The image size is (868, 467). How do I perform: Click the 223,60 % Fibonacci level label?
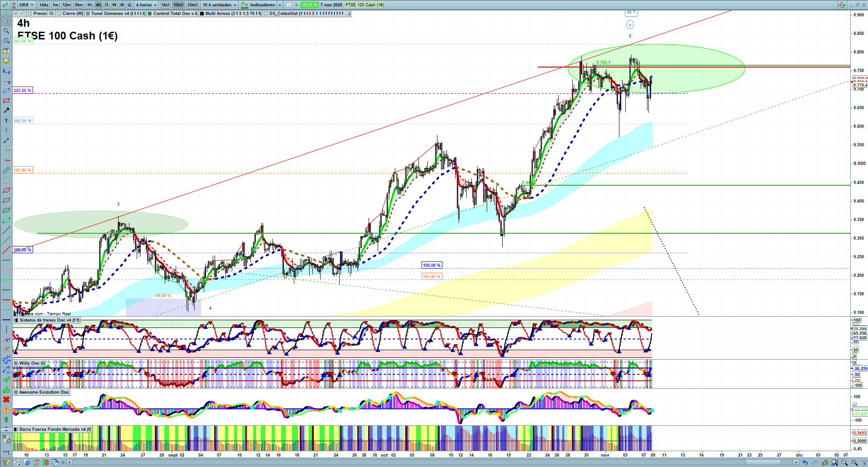pyautogui.click(x=23, y=91)
